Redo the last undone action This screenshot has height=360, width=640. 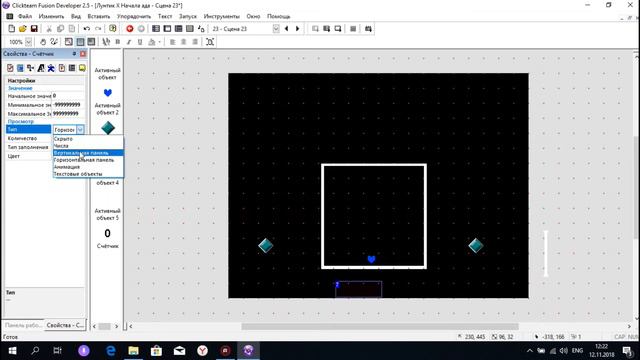98,29
